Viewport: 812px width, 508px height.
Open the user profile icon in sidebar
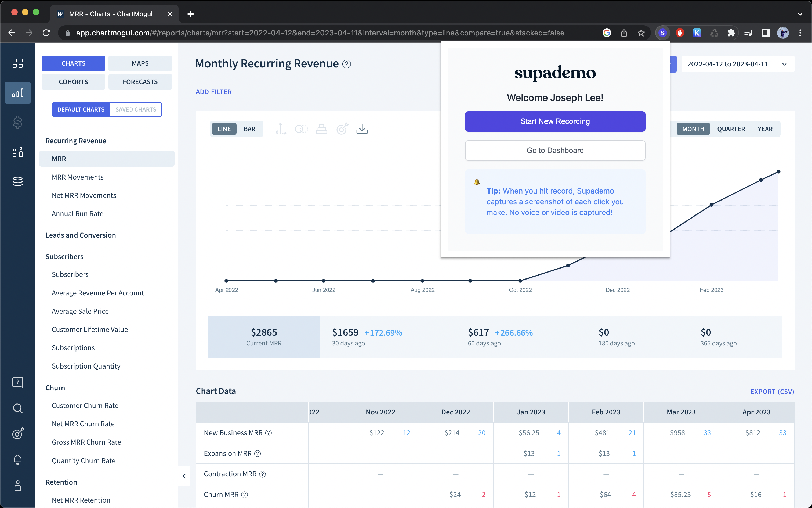pos(17,486)
